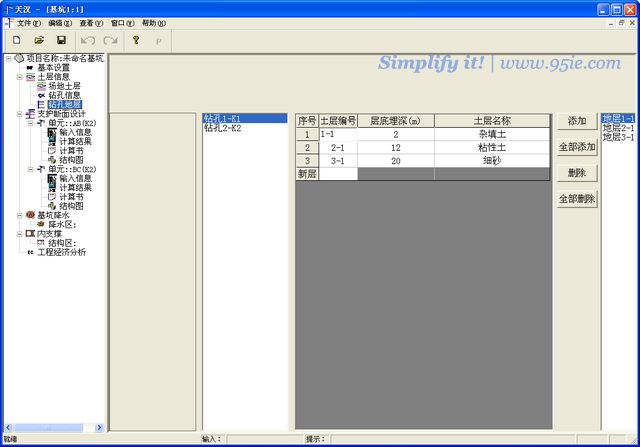Open a project with the folder icon
The height and width of the screenshot is (447, 640).
pyautogui.click(x=38, y=40)
